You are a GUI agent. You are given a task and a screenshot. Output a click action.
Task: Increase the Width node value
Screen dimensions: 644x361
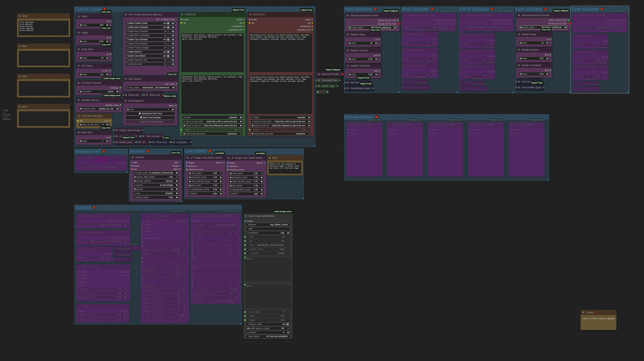tap(107, 25)
